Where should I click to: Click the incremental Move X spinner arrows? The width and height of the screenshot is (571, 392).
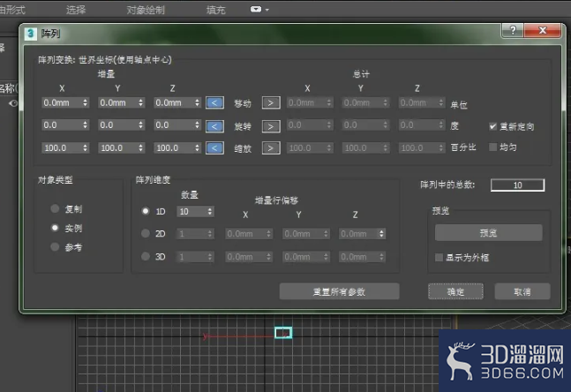(86, 102)
